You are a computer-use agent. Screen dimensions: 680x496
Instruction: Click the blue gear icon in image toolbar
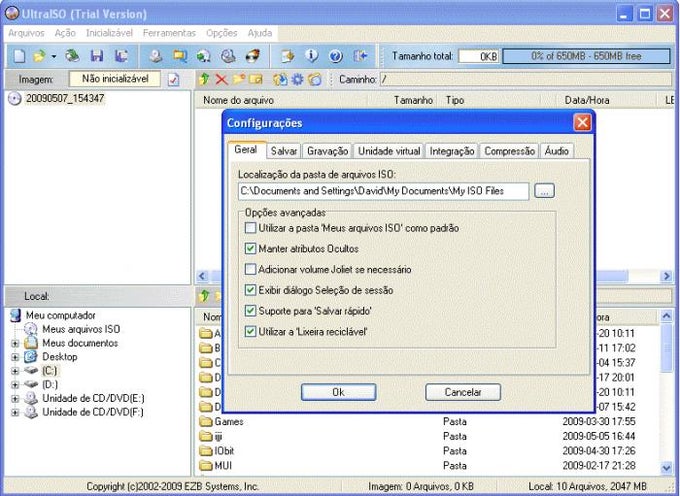[298, 79]
